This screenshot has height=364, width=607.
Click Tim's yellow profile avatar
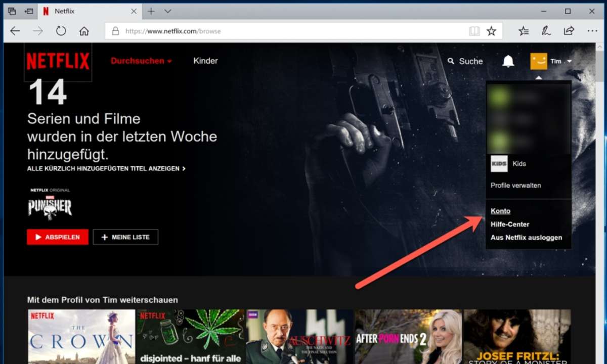(539, 61)
